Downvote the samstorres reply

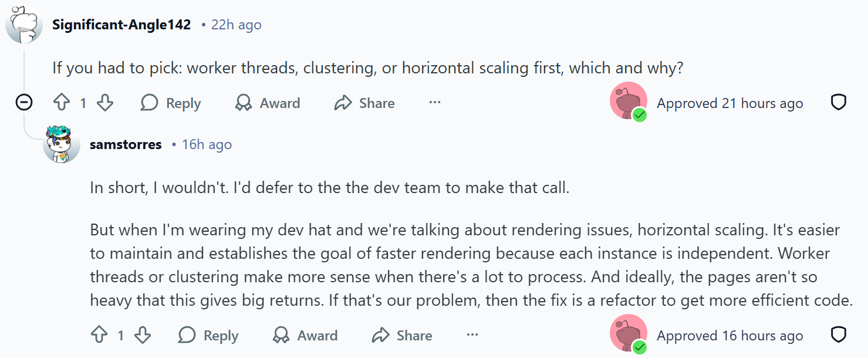point(143,336)
